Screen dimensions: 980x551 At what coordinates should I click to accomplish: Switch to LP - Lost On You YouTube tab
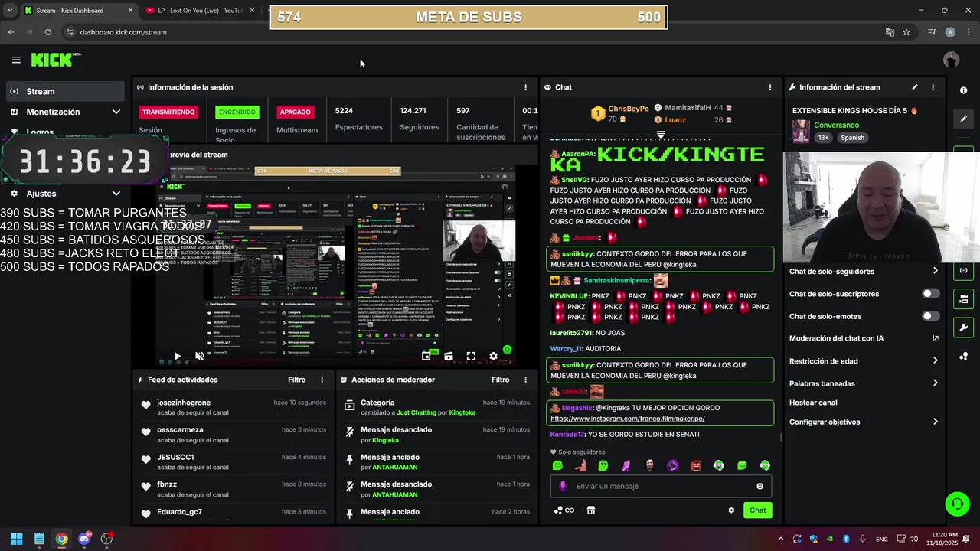point(200,11)
